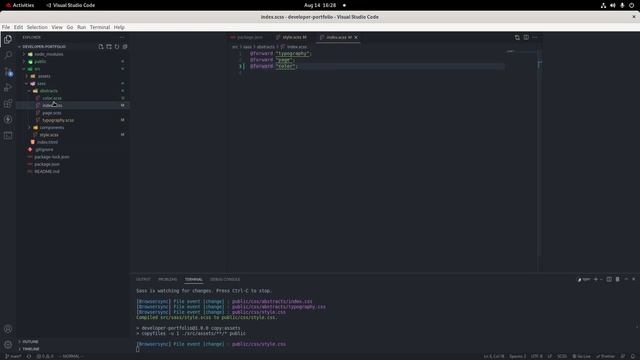Screen dimensions: 640x360
Task: Open package-lock.json in the file tree
Action: tap(51, 157)
